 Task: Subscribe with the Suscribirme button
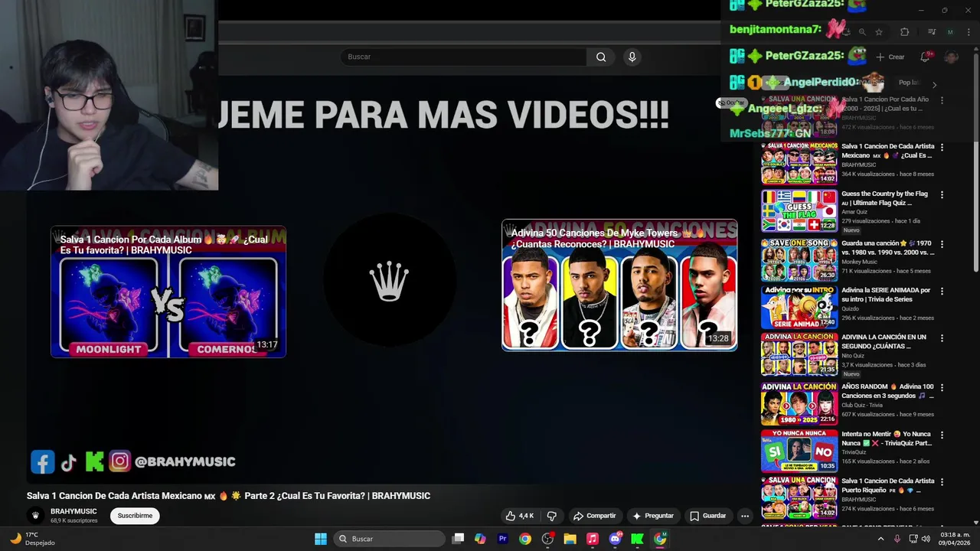pos(135,516)
